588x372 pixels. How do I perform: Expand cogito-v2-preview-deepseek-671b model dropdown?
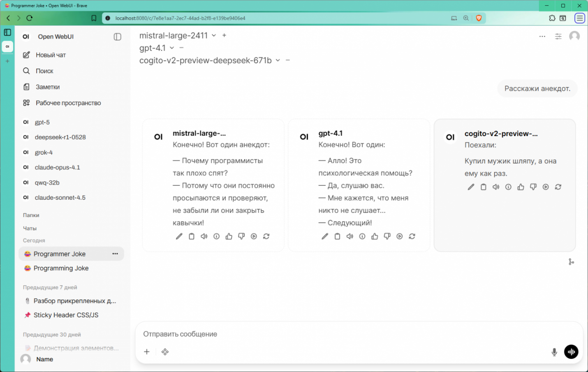[x=278, y=60]
